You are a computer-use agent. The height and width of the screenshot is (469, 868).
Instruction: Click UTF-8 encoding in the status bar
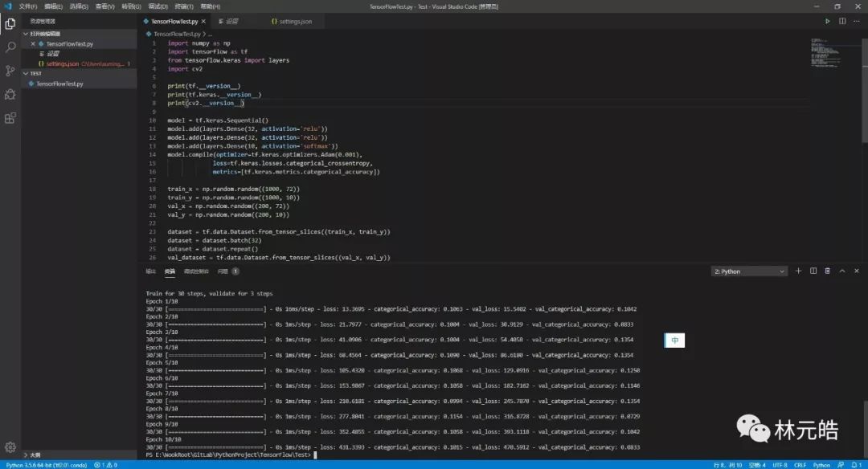(780, 465)
